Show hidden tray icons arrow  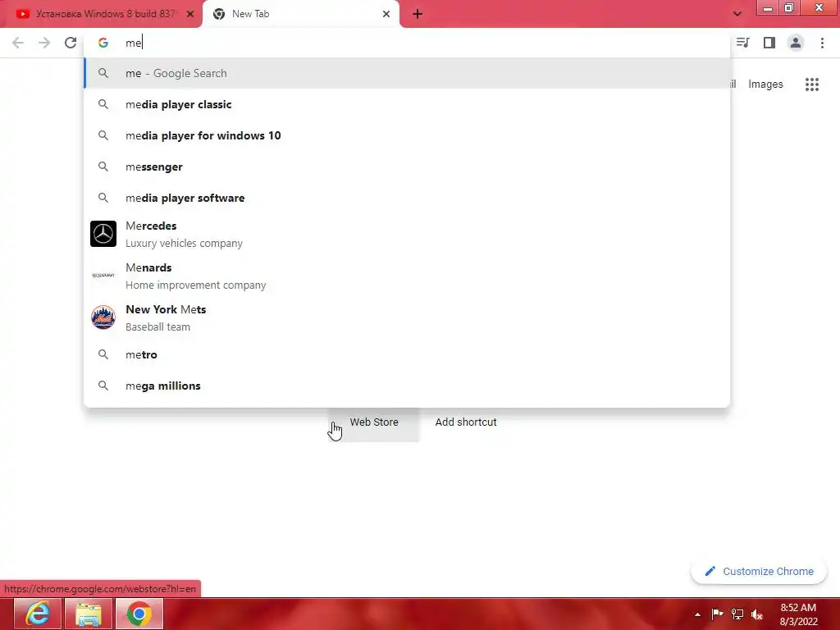[x=697, y=614]
